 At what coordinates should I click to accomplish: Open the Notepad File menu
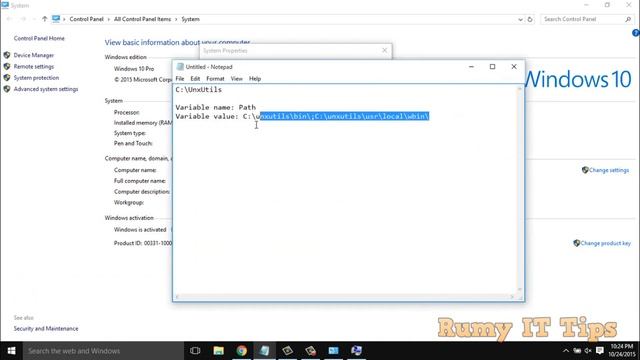(180, 78)
